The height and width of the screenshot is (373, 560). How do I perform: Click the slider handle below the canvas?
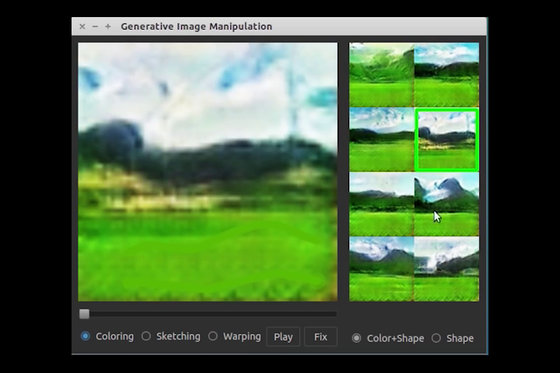84,314
